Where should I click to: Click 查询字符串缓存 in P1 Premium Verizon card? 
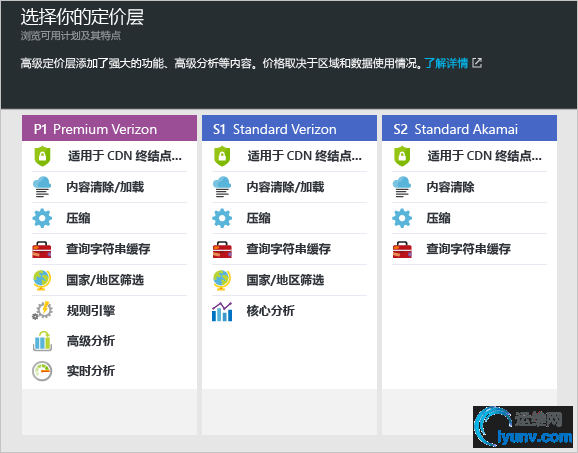[x=108, y=249]
